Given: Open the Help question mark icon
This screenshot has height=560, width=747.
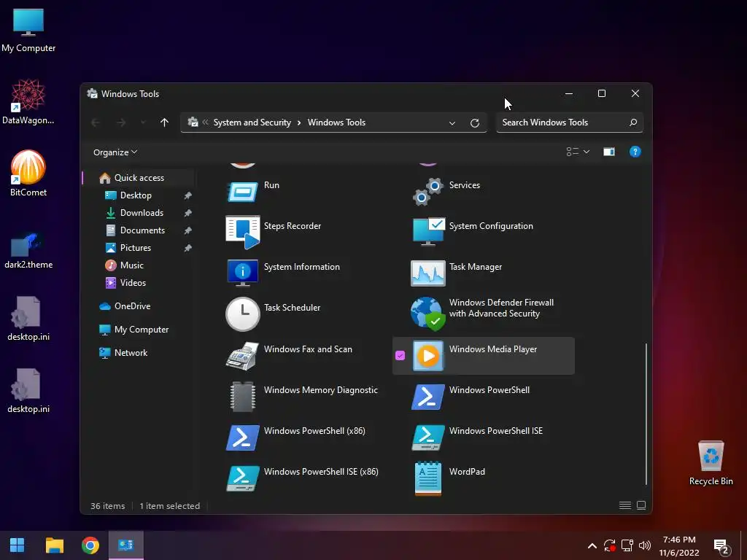Looking at the screenshot, I should click(x=635, y=152).
